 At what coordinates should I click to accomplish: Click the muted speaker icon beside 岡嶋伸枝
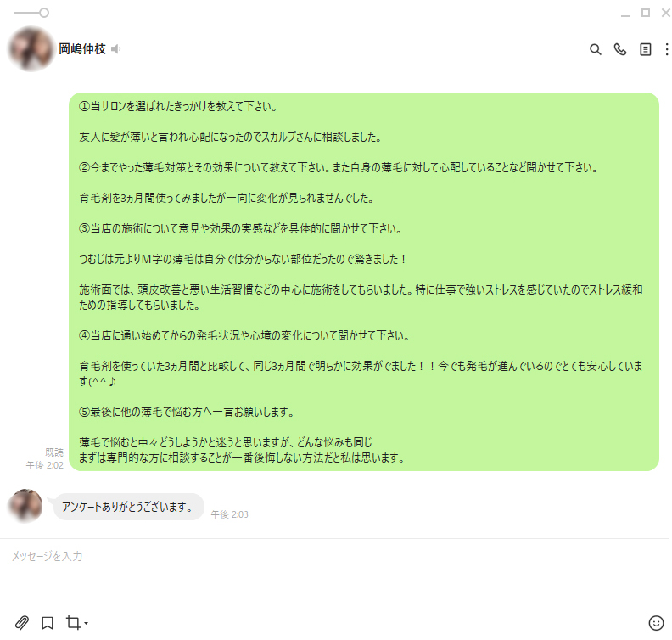point(116,49)
